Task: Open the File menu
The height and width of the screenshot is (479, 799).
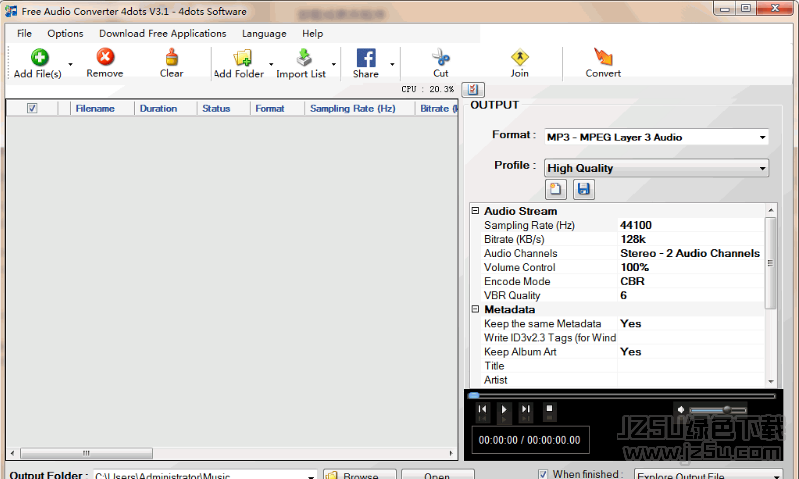Action: tap(24, 34)
